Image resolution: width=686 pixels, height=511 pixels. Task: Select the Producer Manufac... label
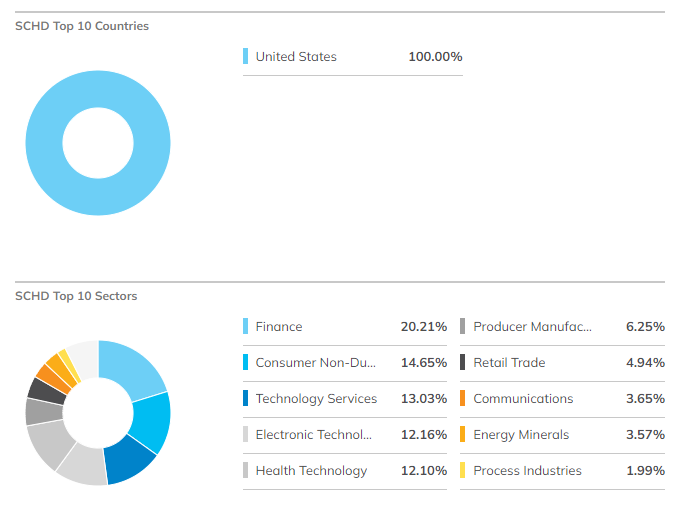point(532,327)
